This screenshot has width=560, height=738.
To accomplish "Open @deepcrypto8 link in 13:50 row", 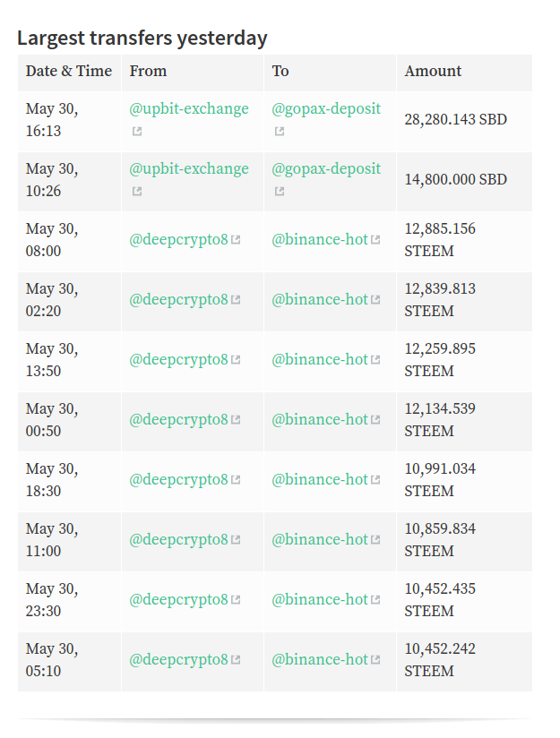I will [x=178, y=359].
